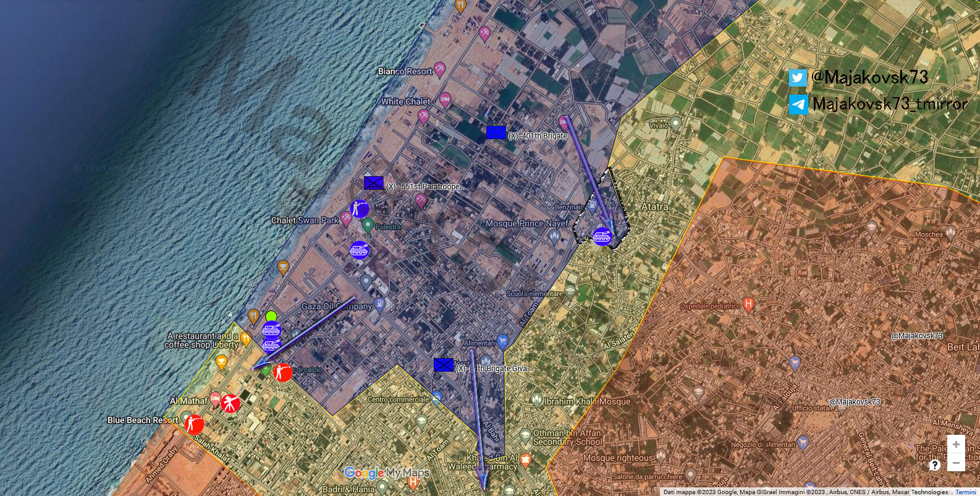
Task: Open the Chalet Swan Park pin
Action: click(346, 218)
